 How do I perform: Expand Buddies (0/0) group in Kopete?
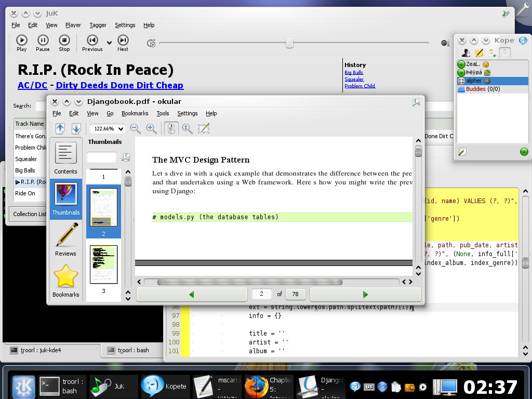coord(493,89)
